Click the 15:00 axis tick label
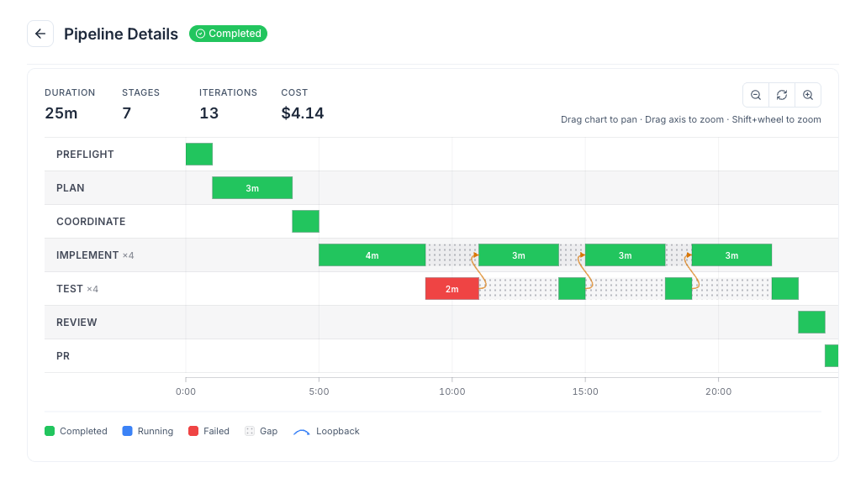This screenshot has width=866, height=504. point(585,391)
